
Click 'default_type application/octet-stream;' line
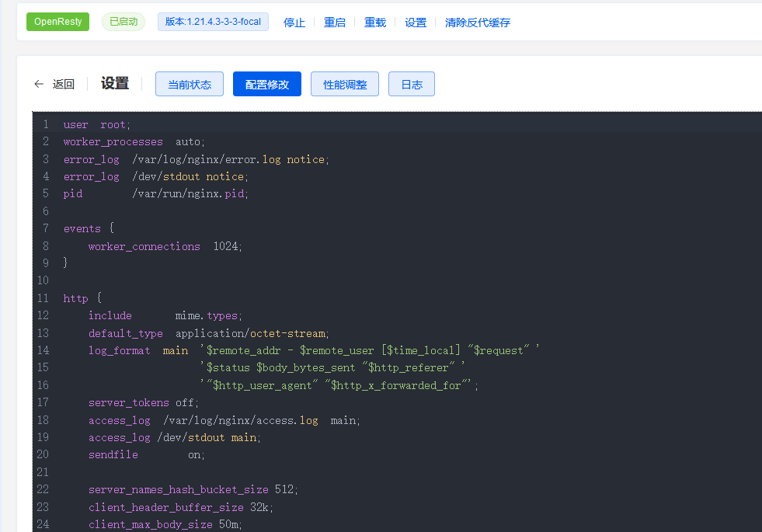coord(208,333)
